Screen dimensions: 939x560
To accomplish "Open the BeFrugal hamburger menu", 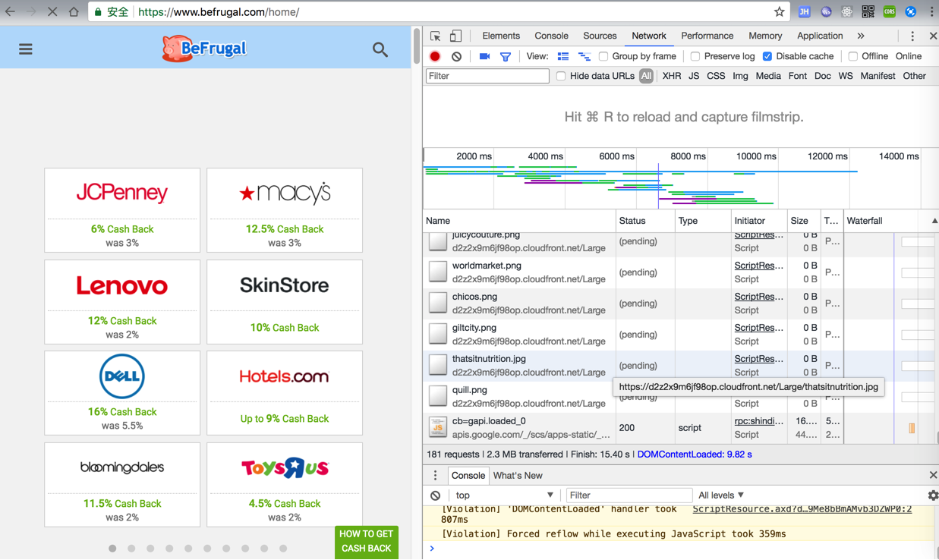I will [26, 49].
